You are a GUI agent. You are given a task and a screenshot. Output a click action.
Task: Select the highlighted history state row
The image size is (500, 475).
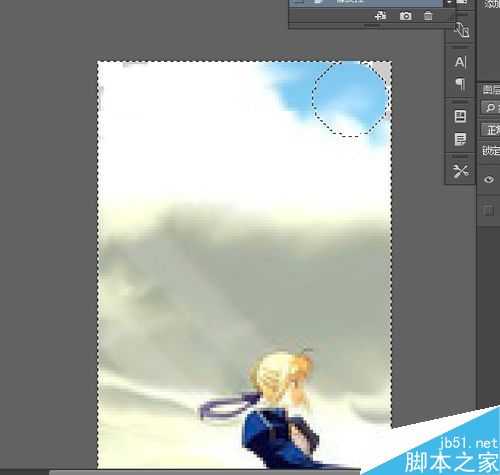click(x=366, y=3)
